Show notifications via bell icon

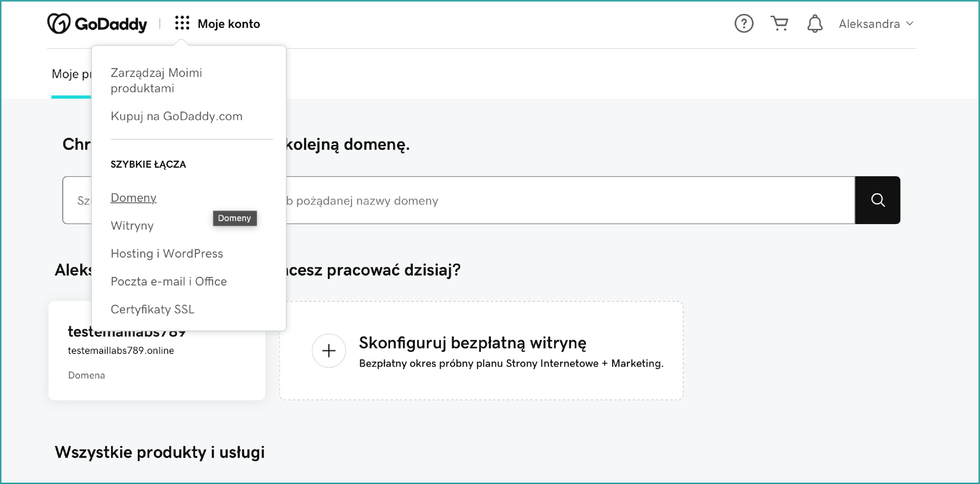click(815, 23)
